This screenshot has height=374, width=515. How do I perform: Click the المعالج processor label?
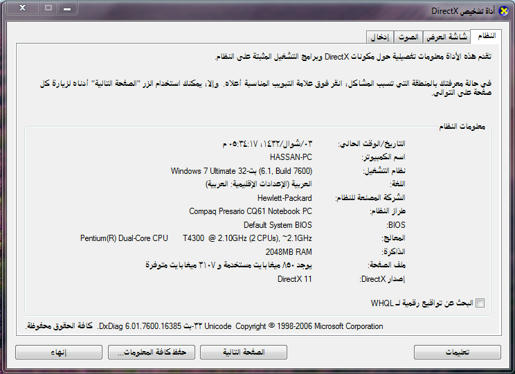[x=393, y=238]
